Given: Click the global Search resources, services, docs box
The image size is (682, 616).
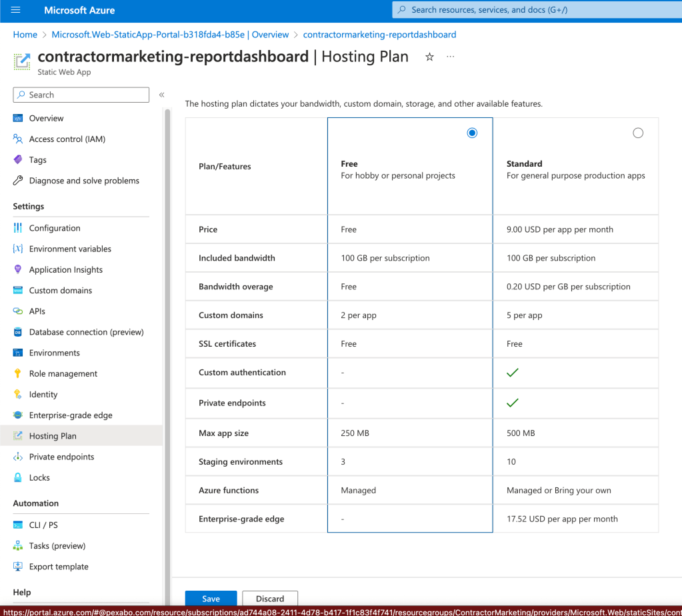Looking at the screenshot, I should click(x=537, y=9).
